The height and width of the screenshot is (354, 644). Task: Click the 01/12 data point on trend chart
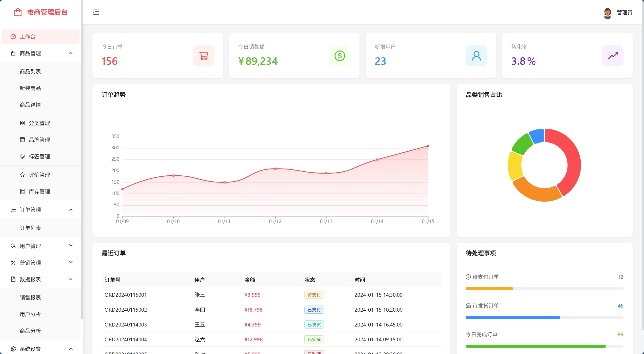tap(275, 169)
